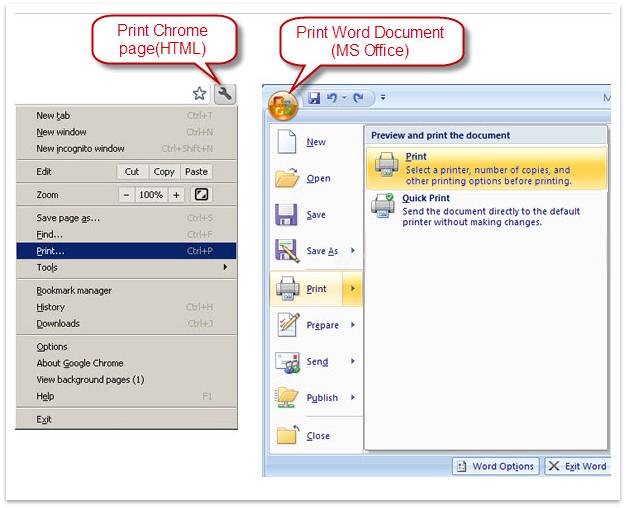
Task: Click the Paste button
Action: point(196,172)
